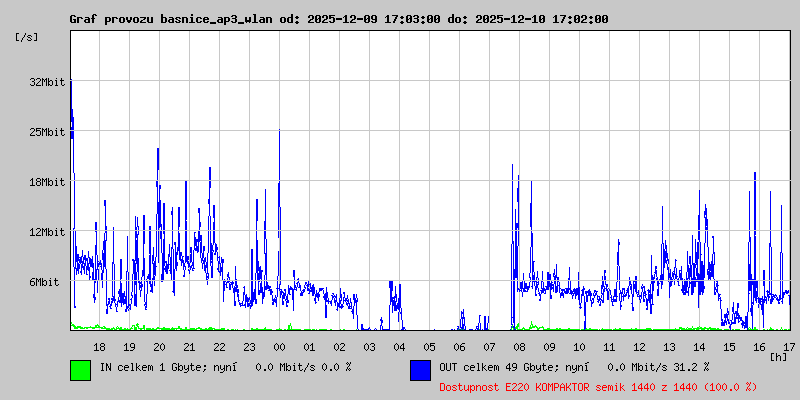800x400 pixels.
Task: Click the blue OUT legend color swatch
Action: (x=420, y=370)
